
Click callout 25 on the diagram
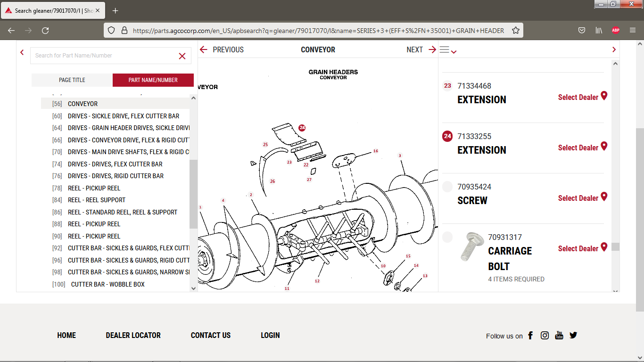(265, 145)
